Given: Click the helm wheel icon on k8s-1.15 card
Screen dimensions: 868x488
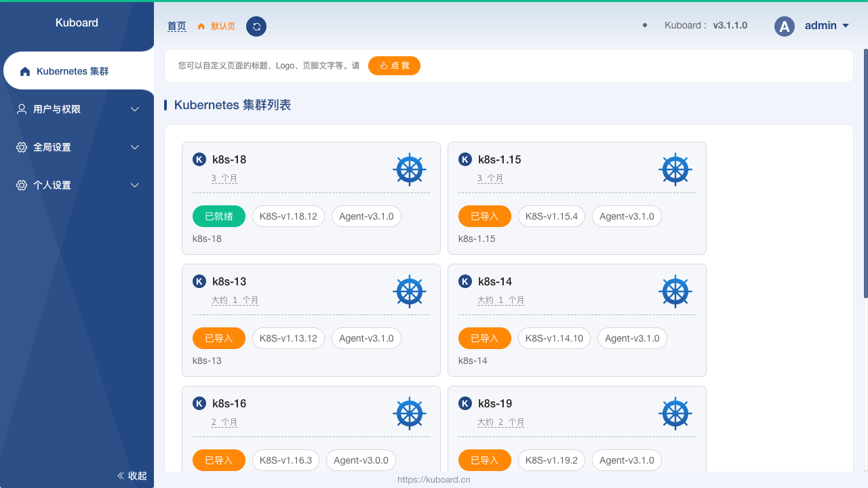Looking at the screenshot, I should point(675,169).
